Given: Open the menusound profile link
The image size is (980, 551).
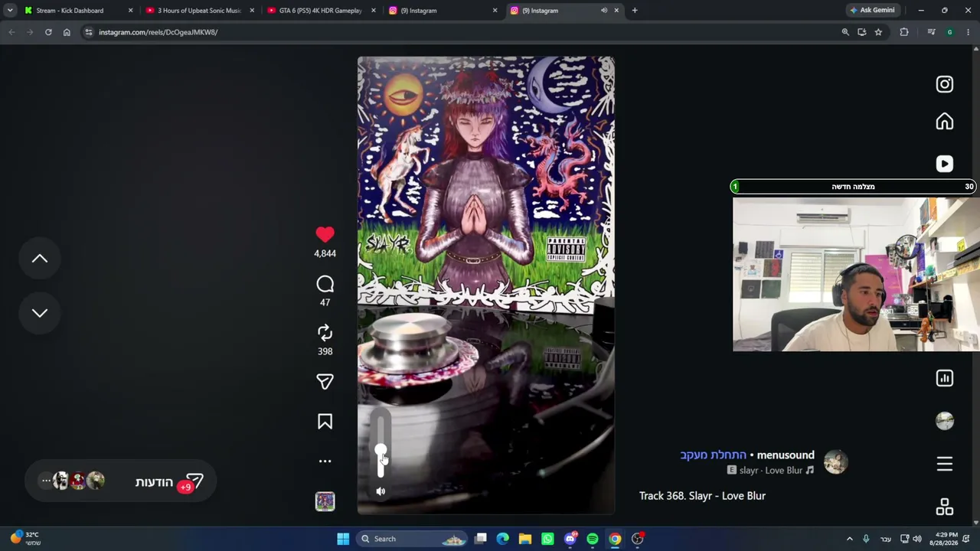Looking at the screenshot, I should 786,455.
